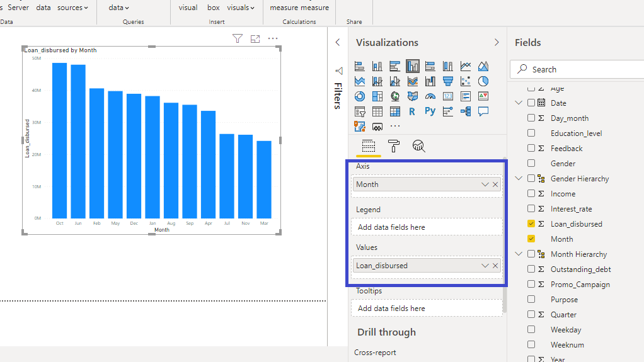644x362 pixels.
Task: Check the Income field checkbox
Action: [531, 194]
